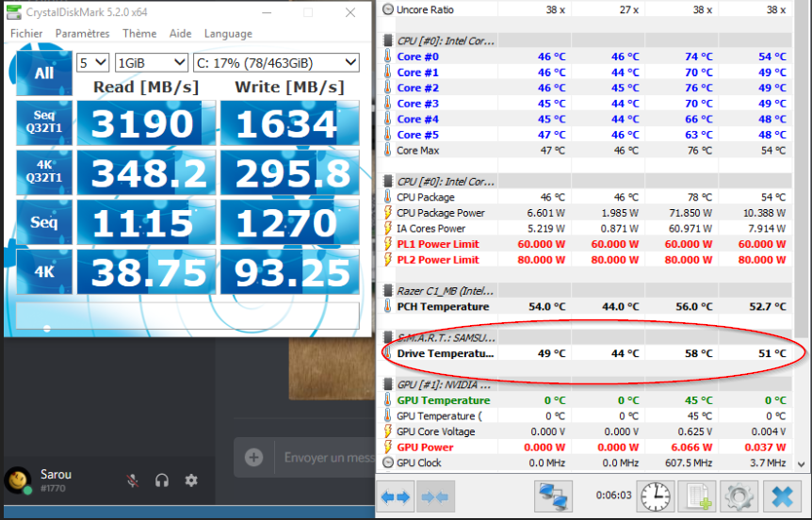Select the Core #4 sensor row

(586, 119)
